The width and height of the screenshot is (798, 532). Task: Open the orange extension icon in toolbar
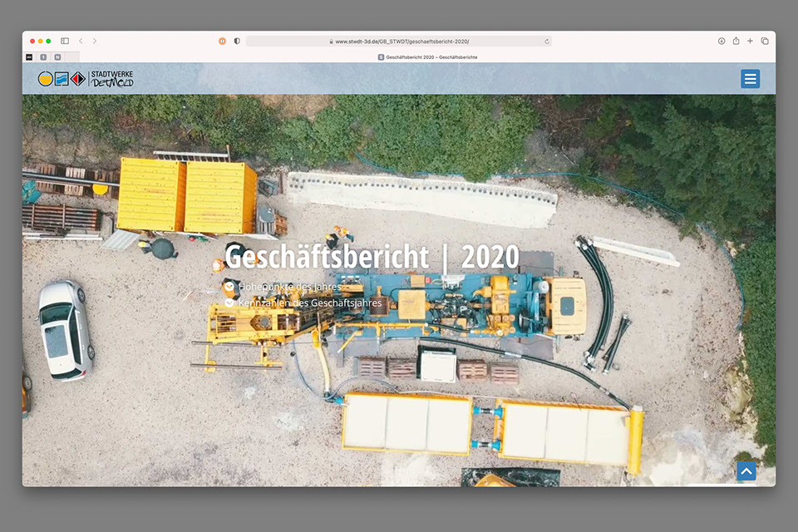222,41
